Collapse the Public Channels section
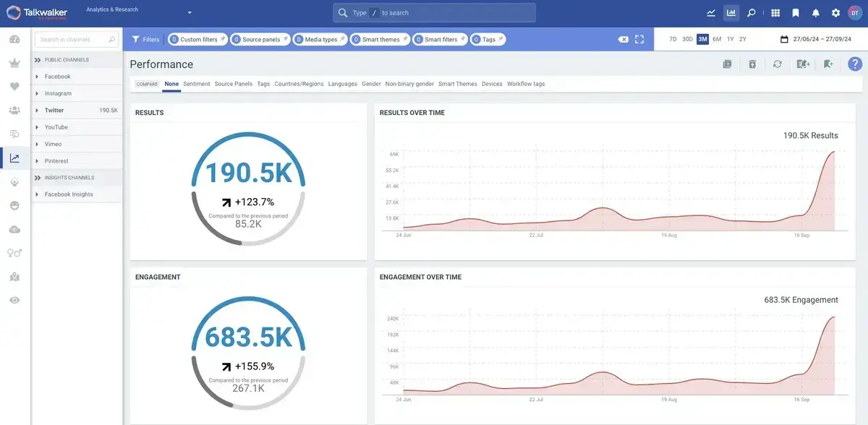This screenshot has height=425, width=868. click(x=38, y=60)
